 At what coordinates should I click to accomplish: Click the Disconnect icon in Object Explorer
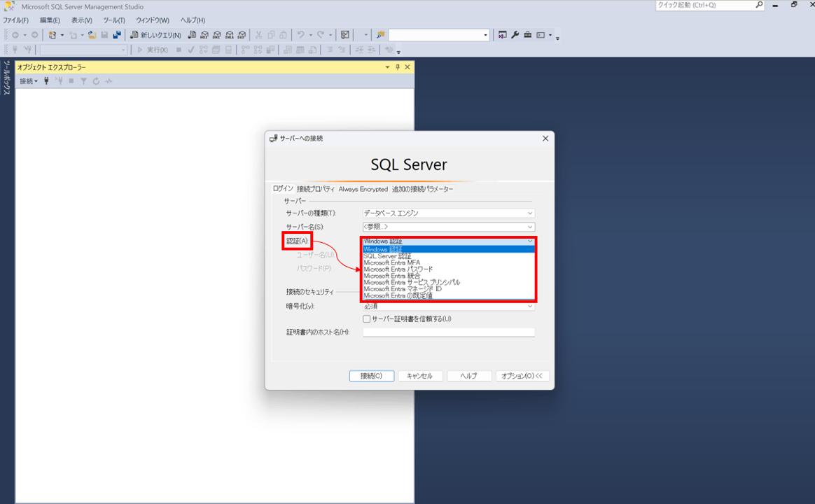pos(59,81)
